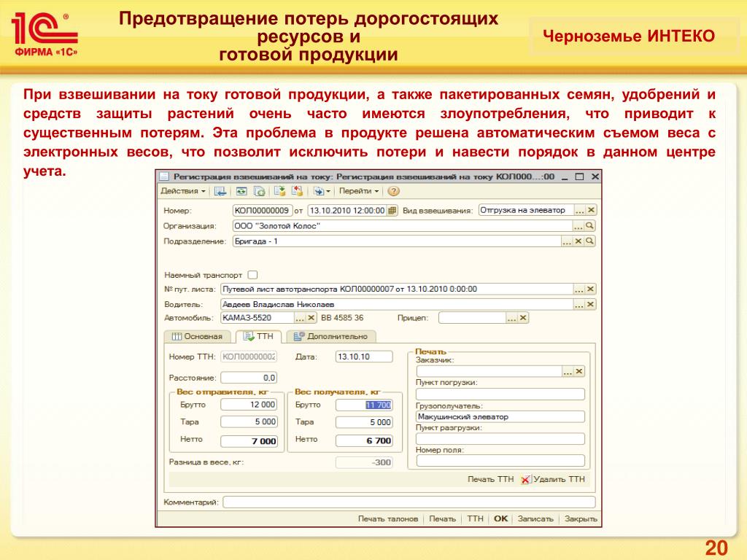Open the blue arrow toolbar dropdown
This screenshot has width=747, height=560.
click(322, 192)
